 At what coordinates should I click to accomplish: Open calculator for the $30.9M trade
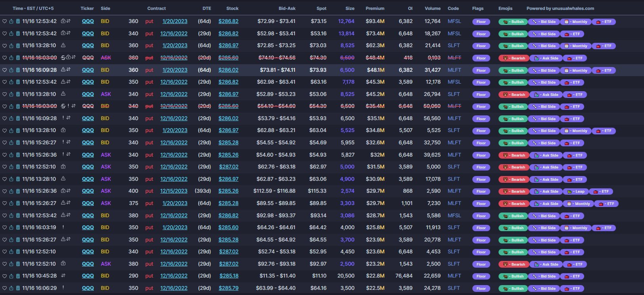pos(18,179)
